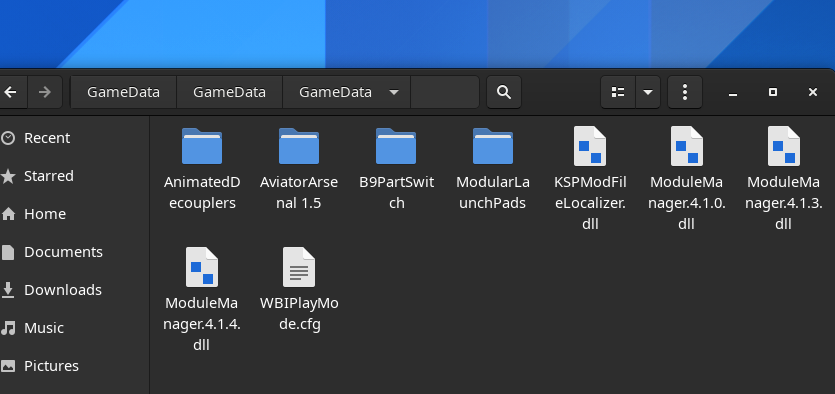835x394 pixels.
Task: Maximize the file manager window
Action: (x=773, y=92)
